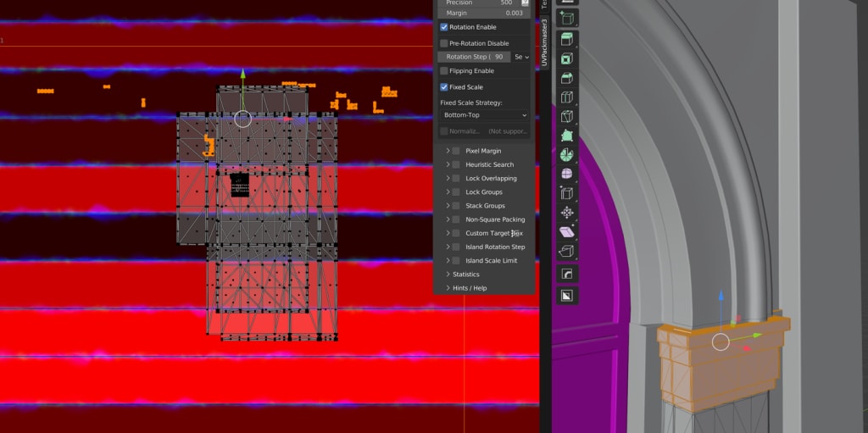
Task: Select the Rip Region tool
Action: tap(567, 252)
